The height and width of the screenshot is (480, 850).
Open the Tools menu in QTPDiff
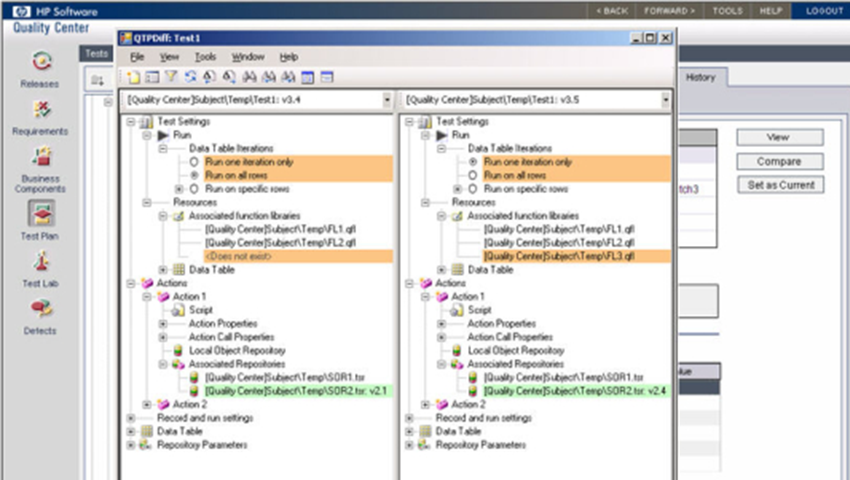pos(205,57)
